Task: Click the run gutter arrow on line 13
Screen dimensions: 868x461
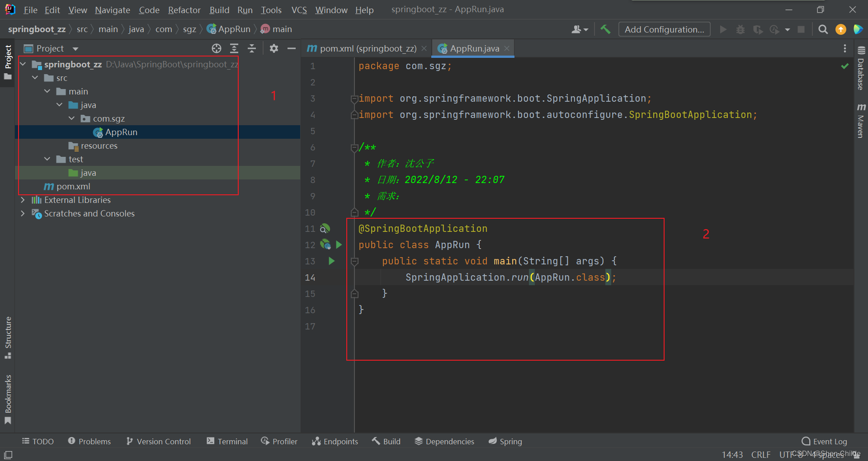Action: click(x=331, y=261)
